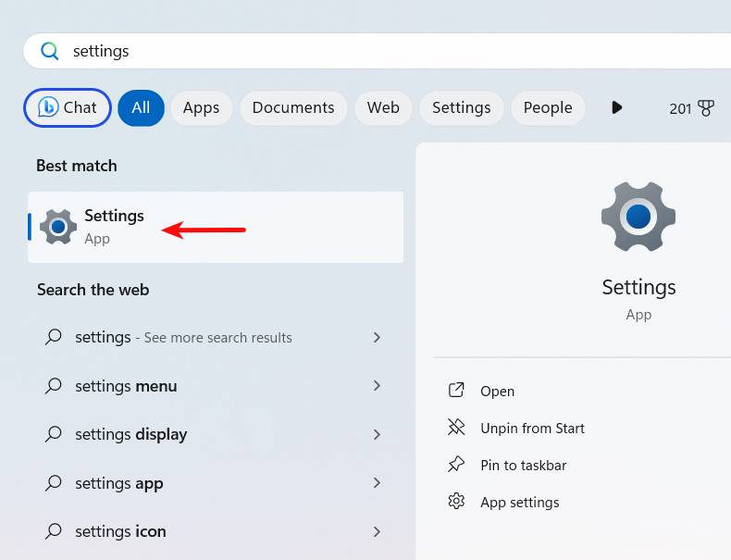The width and height of the screenshot is (731, 560).
Task: Click the search magnifier icon in search box
Action: coord(49,51)
